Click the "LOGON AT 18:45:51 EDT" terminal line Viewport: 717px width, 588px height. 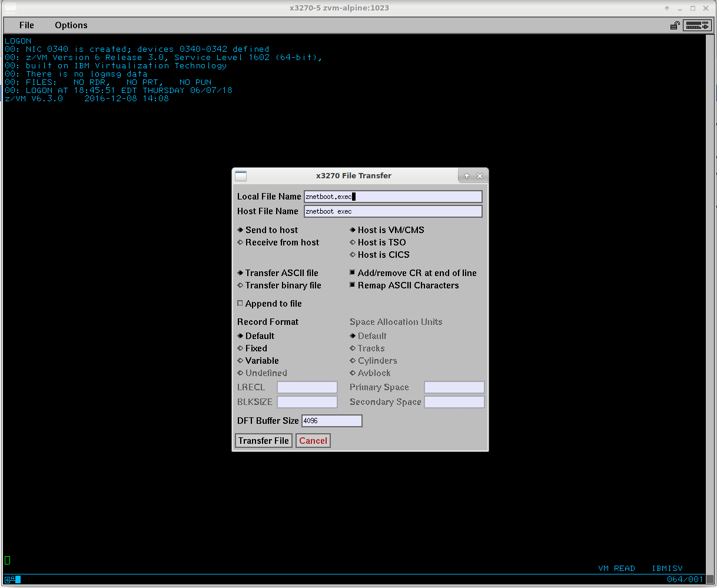click(118, 91)
